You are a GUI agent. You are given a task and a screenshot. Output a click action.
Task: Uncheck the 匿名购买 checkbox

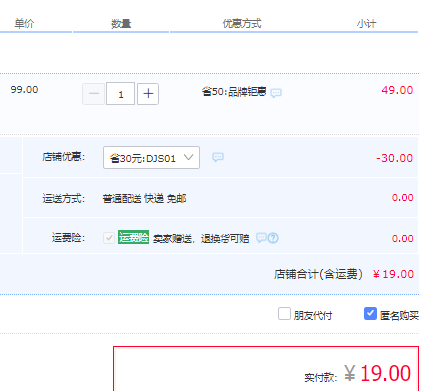pos(370,314)
